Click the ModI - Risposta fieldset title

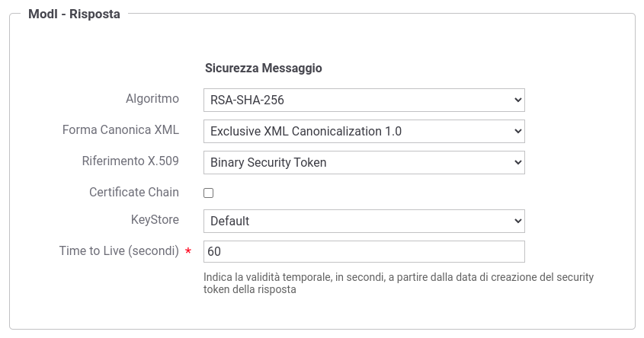point(75,14)
